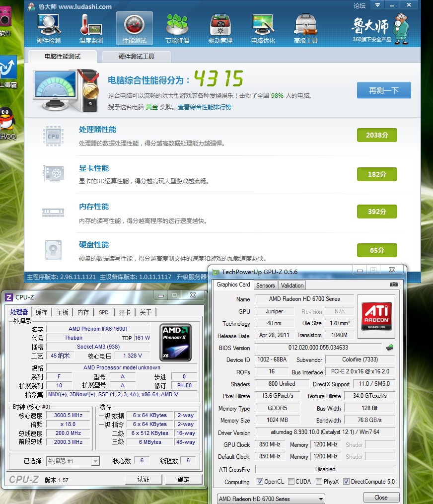Click the 名字 field AMD Phenom II X6 1600T
433x504 pixels.
click(98, 329)
